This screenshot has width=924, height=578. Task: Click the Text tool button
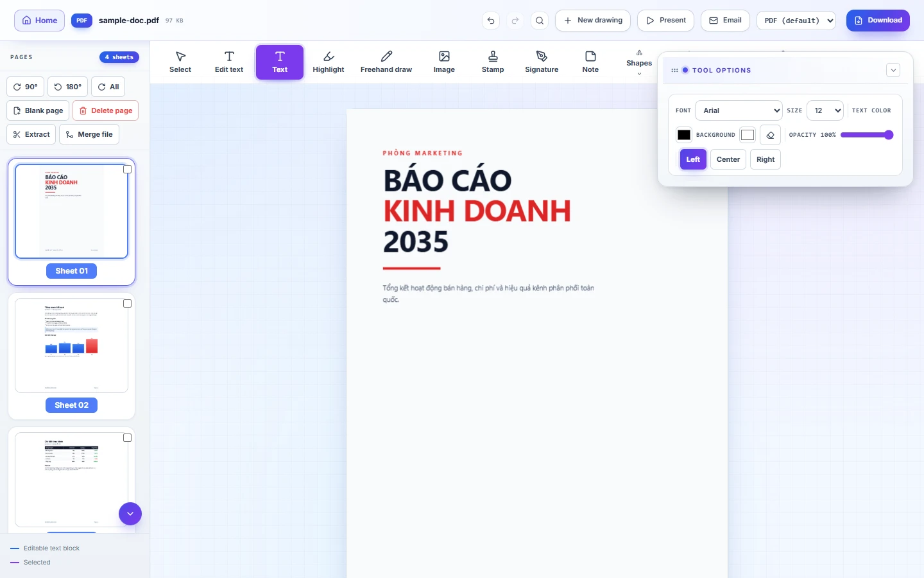coord(280,62)
